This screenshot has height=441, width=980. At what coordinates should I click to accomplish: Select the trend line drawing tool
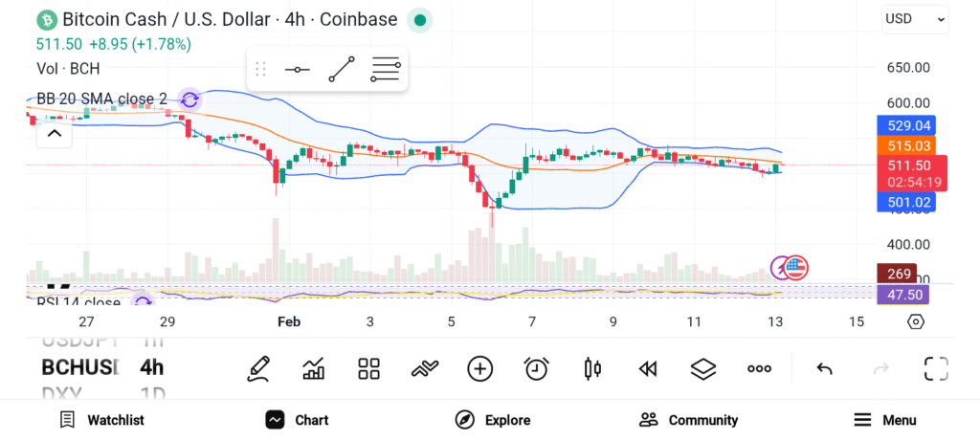tap(342, 70)
